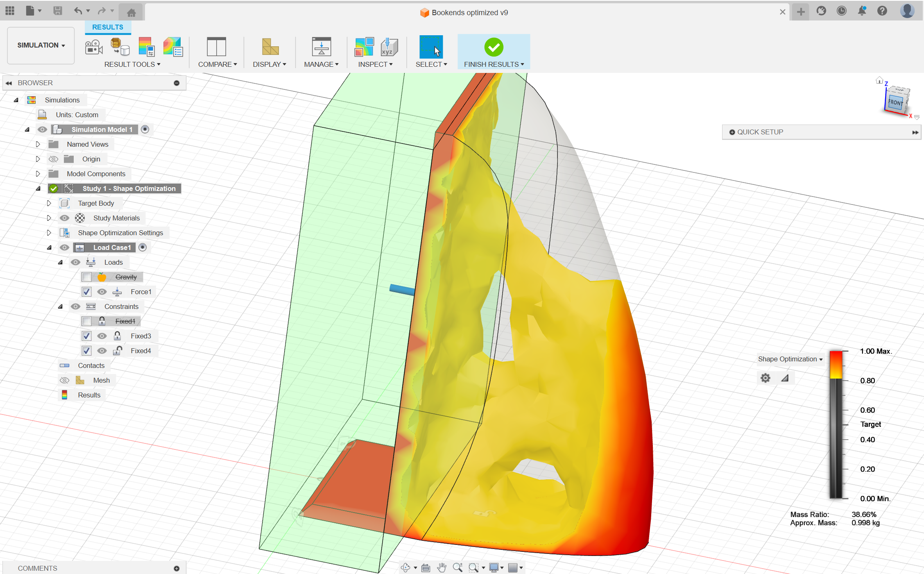Expand the COMMENTS panel plus

[x=177, y=568]
